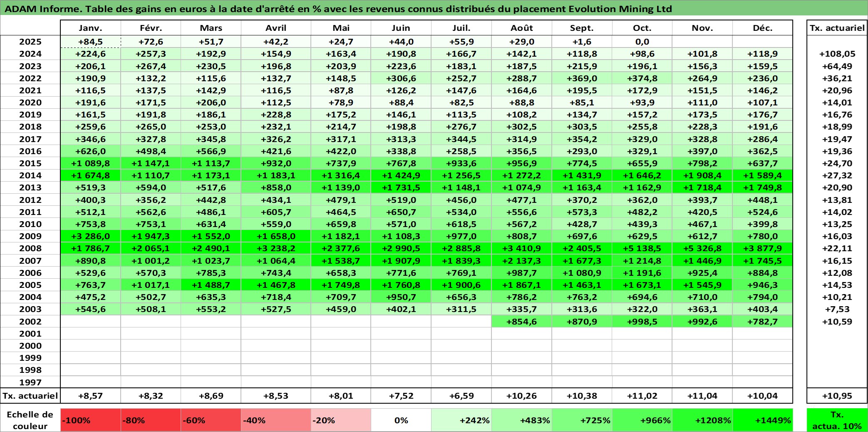Screen dimensions: 868x432
Task: Click the Echelle de couleur label
Action: [x=30, y=420]
